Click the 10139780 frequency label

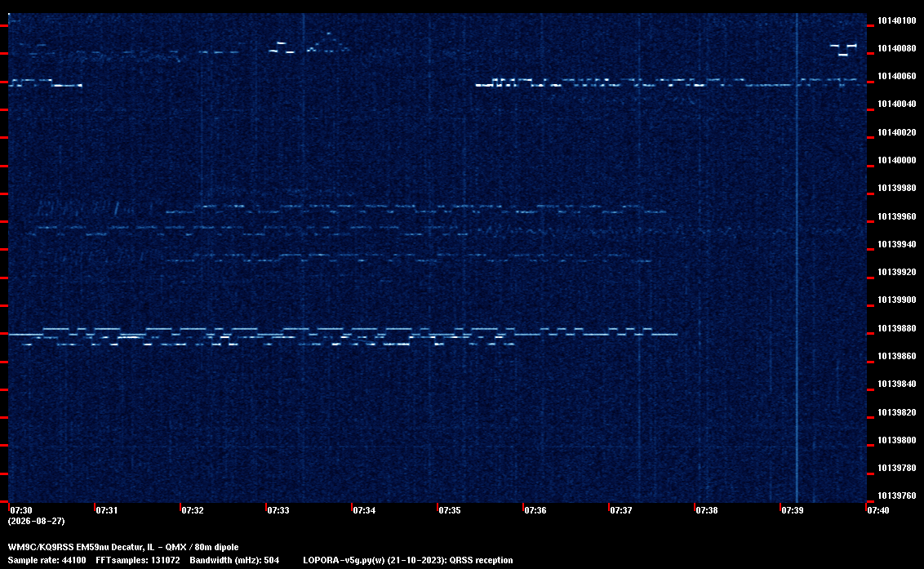896,468
